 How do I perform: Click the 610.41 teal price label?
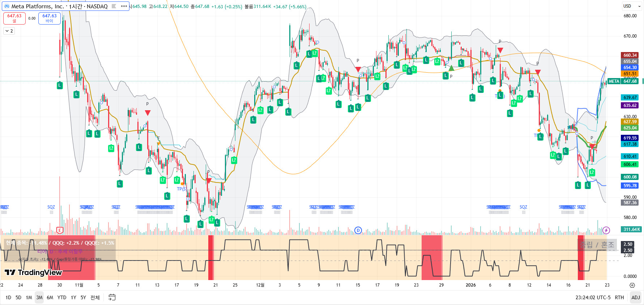[x=630, y=156]
